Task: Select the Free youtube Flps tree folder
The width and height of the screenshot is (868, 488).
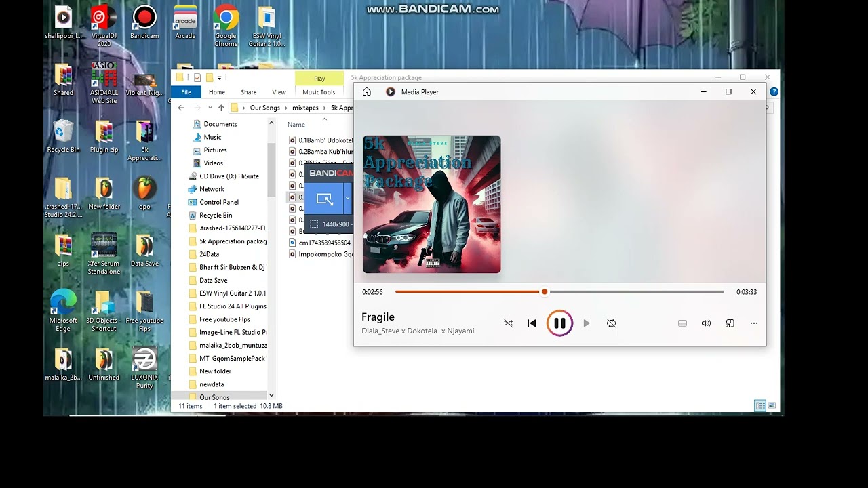Action: [224, 319]
